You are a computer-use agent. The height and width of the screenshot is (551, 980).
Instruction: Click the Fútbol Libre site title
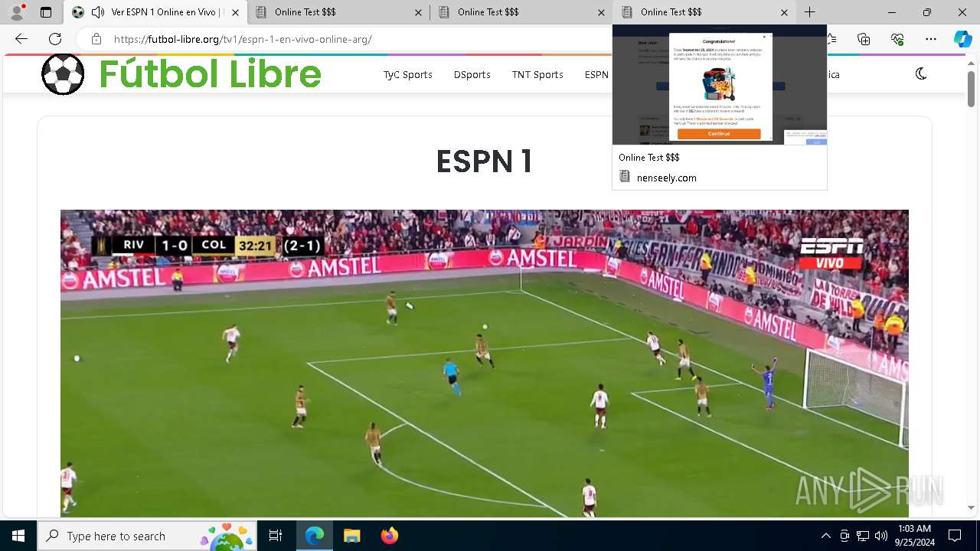210,74
